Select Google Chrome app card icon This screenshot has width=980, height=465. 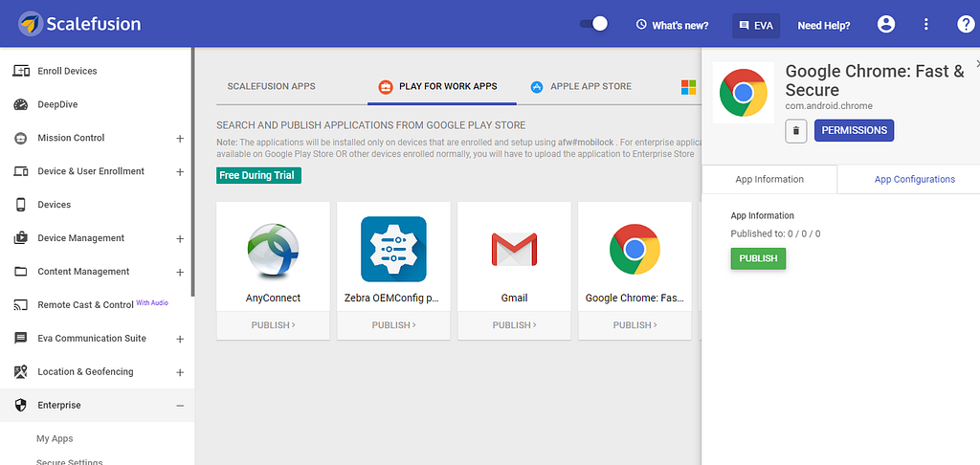click(x=635, y=250)
